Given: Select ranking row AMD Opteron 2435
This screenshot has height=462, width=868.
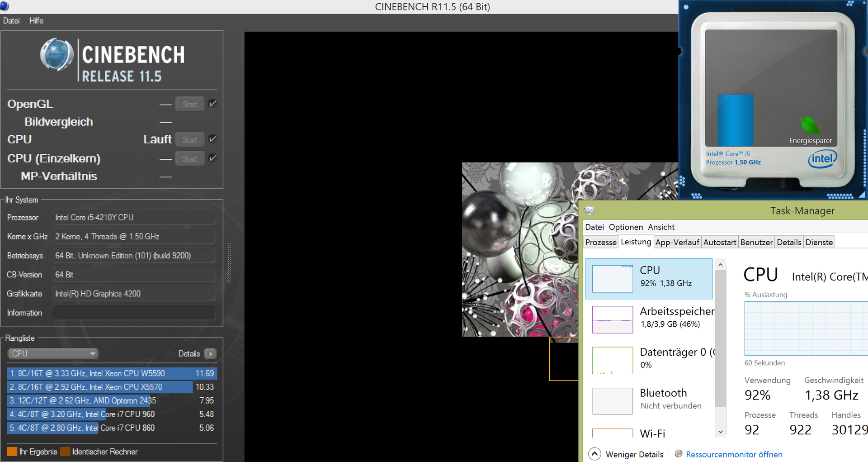Looking at the screenshot, I should point(112,400).
